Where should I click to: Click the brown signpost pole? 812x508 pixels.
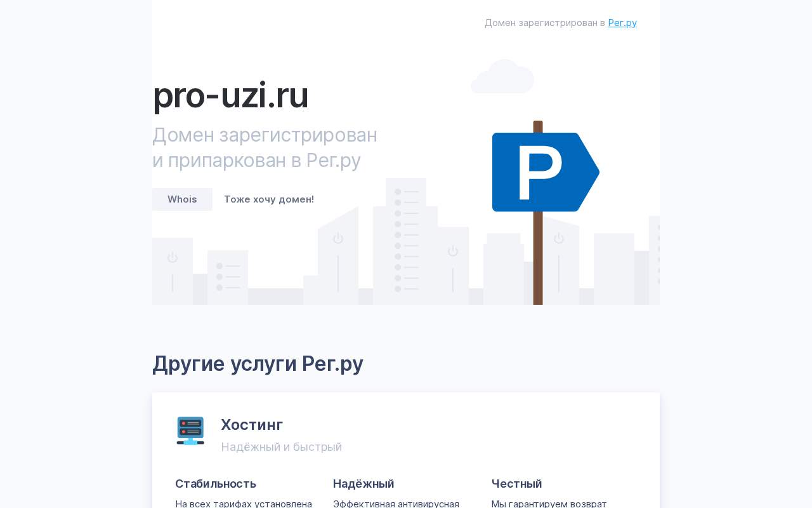tap(538, 258)
